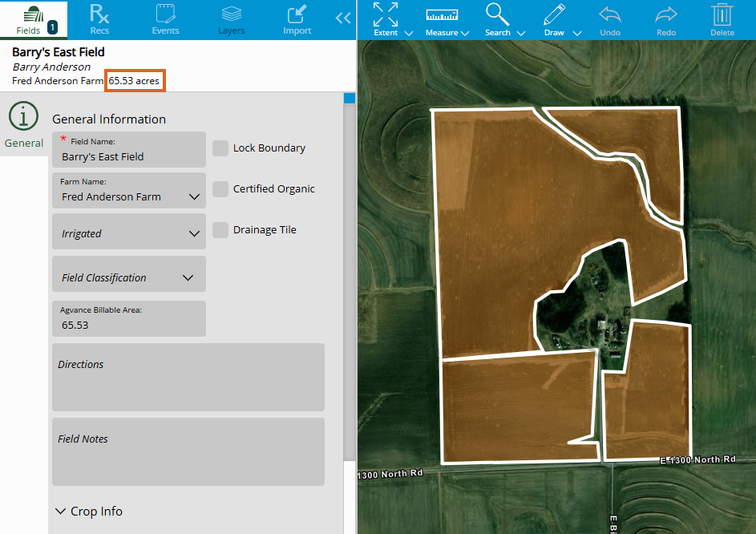This screenshot has width=756, height=534.
Task: Toggle the Lock Boundary checkbox
Action: [x=220, y=148]
